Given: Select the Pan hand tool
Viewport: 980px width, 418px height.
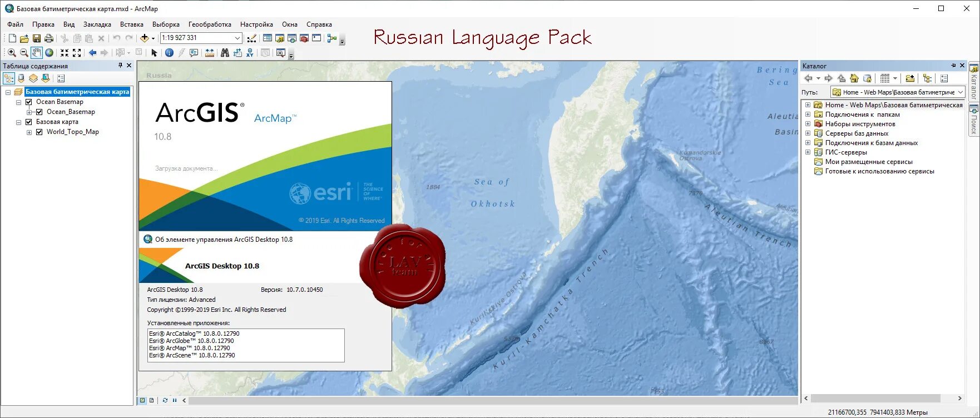Looking at the screenshot, I should coord(37,53).
